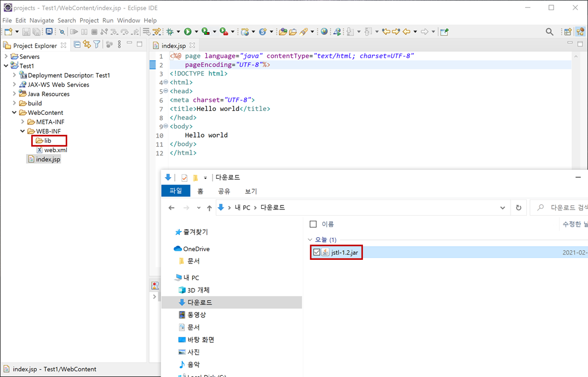Open the Java EE perspective icon

click(580, 32)
